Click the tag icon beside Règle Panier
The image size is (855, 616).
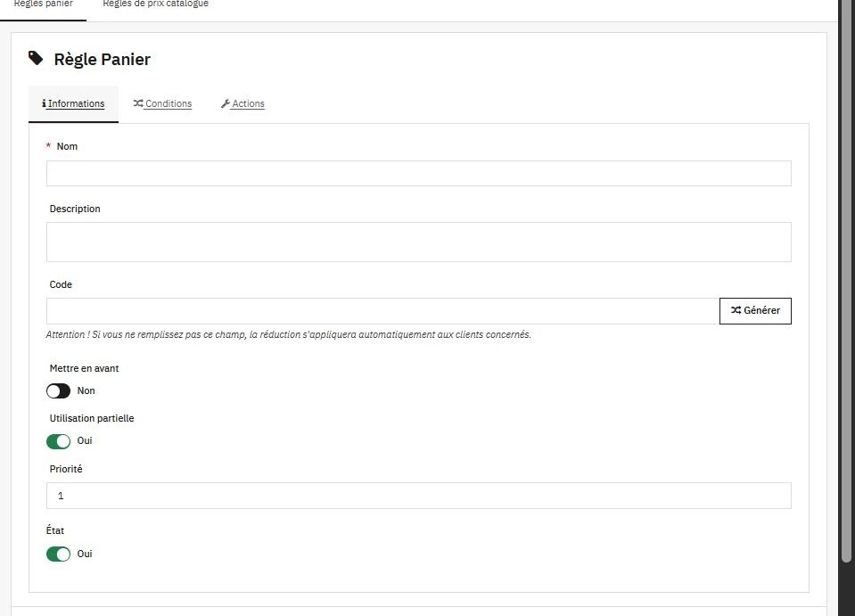pyautogui.click(x=36, y=58)
